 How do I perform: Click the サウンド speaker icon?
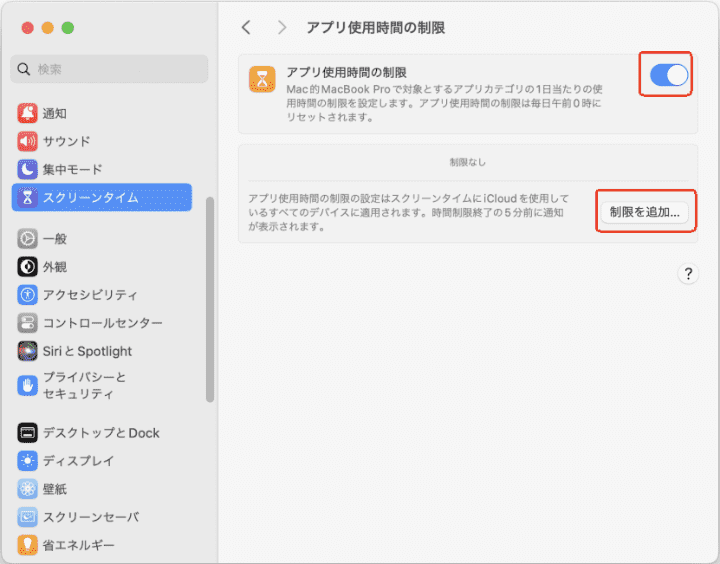pyautogui.click(x=28, y=141)
